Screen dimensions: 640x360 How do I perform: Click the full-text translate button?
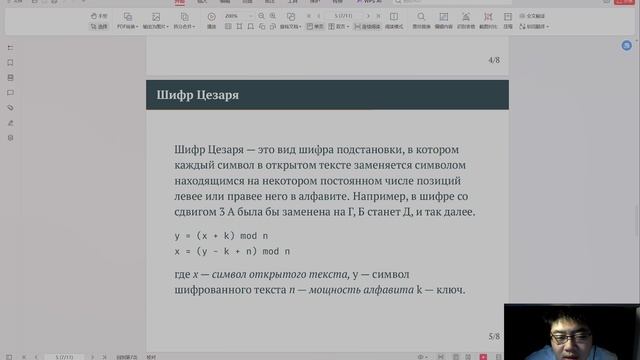[532, 16]
